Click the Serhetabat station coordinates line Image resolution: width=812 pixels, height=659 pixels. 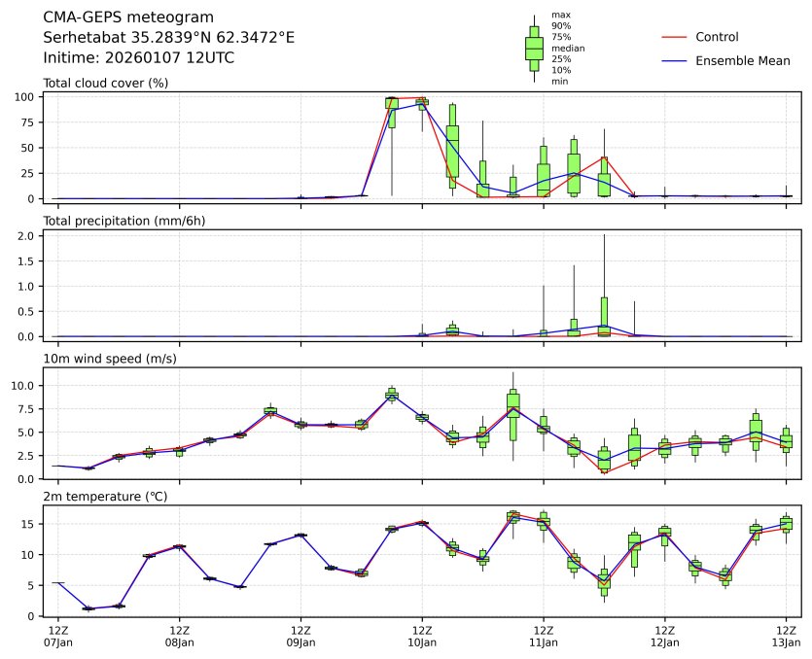[169, 38]
